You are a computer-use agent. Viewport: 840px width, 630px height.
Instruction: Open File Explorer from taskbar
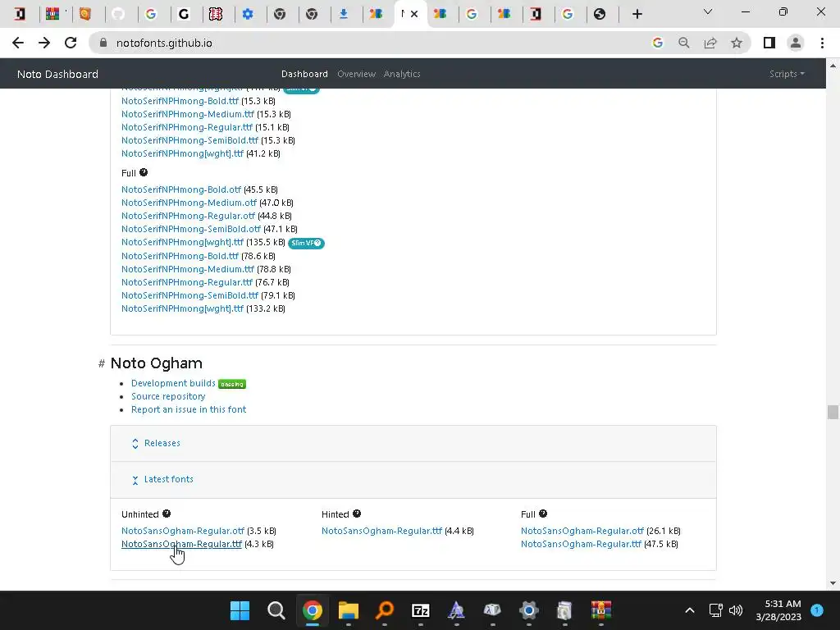[x=348, y=610]
